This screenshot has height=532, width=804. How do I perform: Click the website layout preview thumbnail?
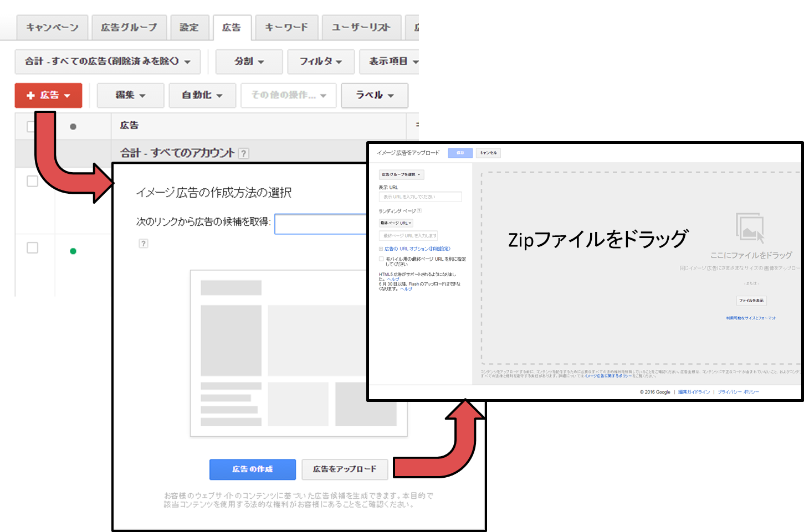coord(299,354)
